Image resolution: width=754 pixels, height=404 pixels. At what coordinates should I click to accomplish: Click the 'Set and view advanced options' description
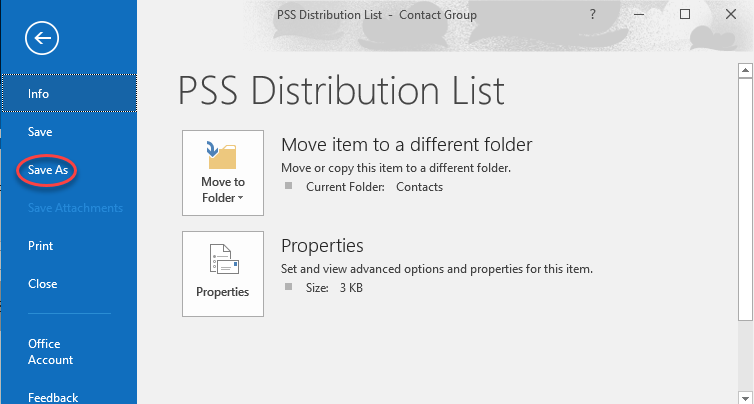pyautogui.click(x=437, y=269)
